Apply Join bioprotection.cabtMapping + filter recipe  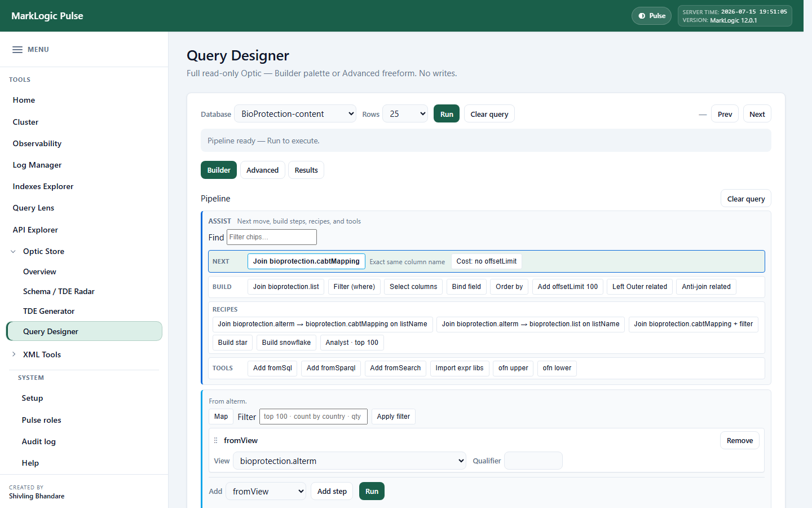[694, 324]
